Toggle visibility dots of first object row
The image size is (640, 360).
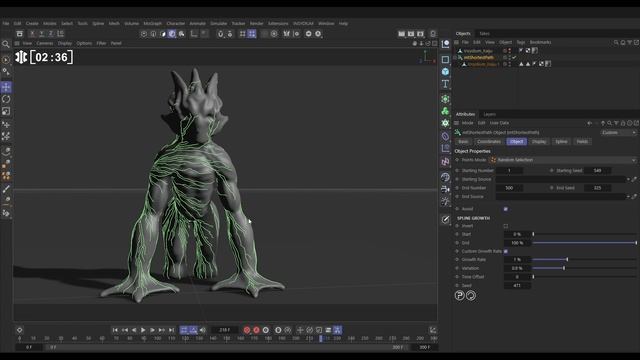click(x=509, y=51)
